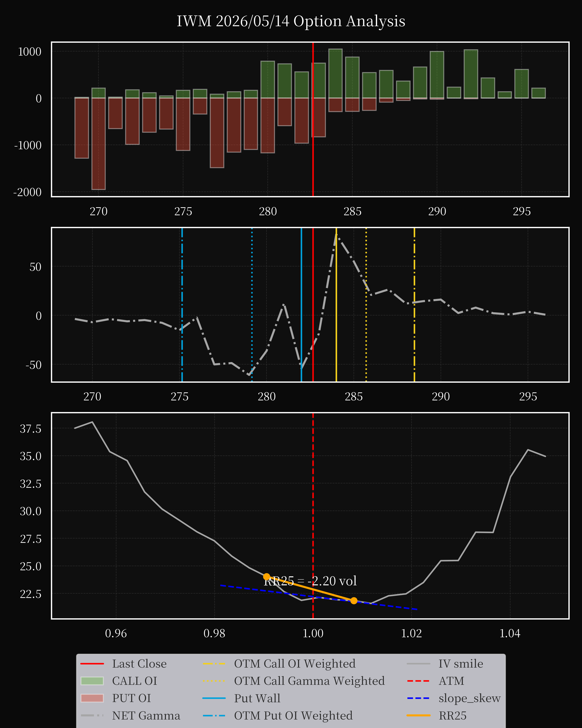Click the tallest put OI bar near 270
The height and width of the screenshot is (728, 582).
click(98, 144)
